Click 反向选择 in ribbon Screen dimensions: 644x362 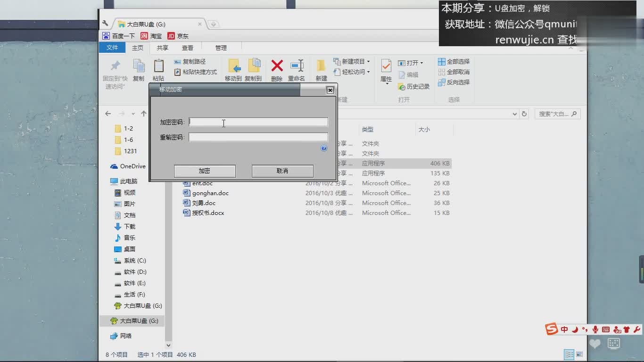(454, 82)
